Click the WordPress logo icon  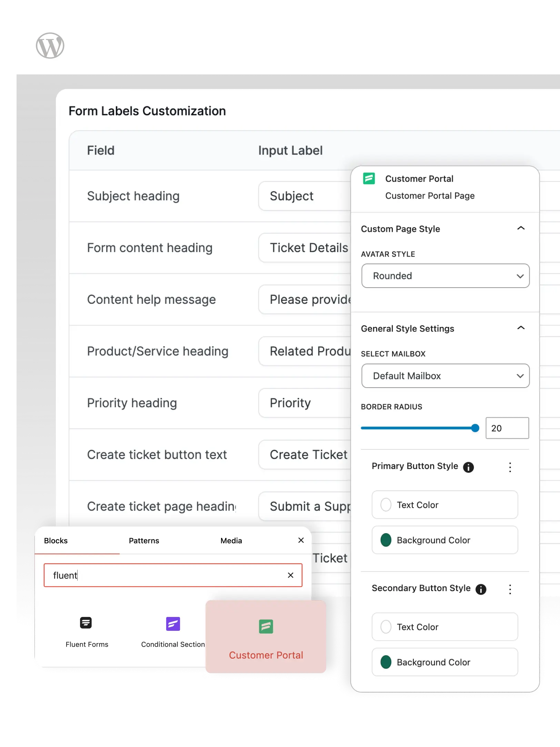(x=49, y=45)
